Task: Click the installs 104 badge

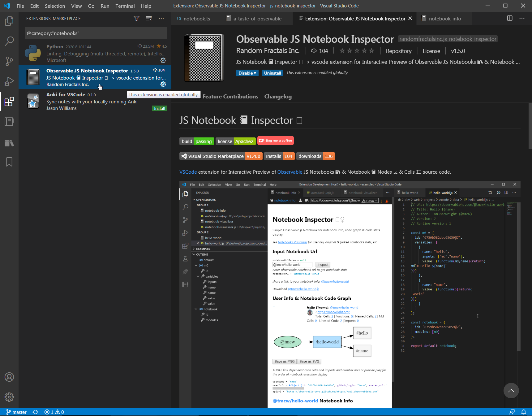Action: [279, 156]
